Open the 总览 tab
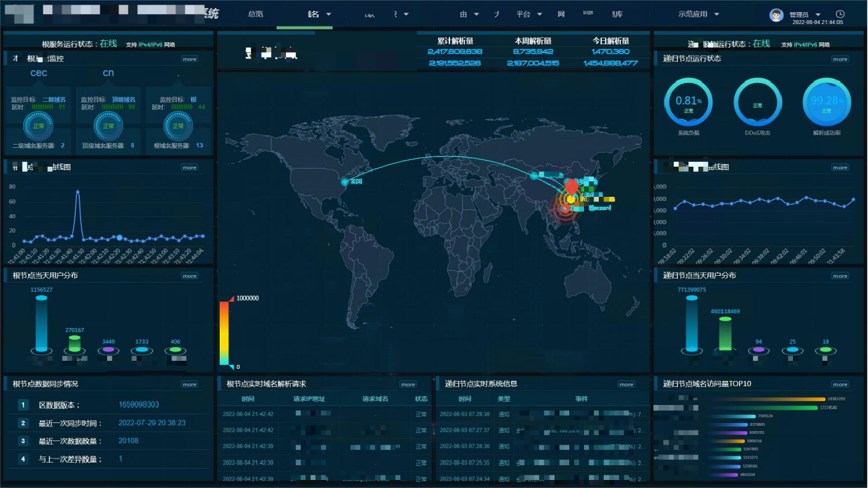The image size is (868, 488). [255, 14]
